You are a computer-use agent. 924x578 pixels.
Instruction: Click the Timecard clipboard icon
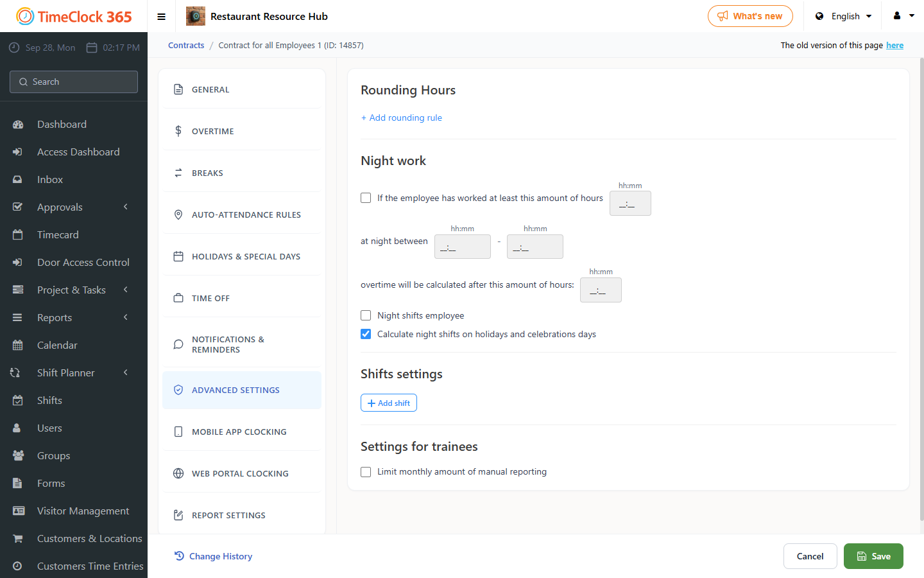coord(18,235)
